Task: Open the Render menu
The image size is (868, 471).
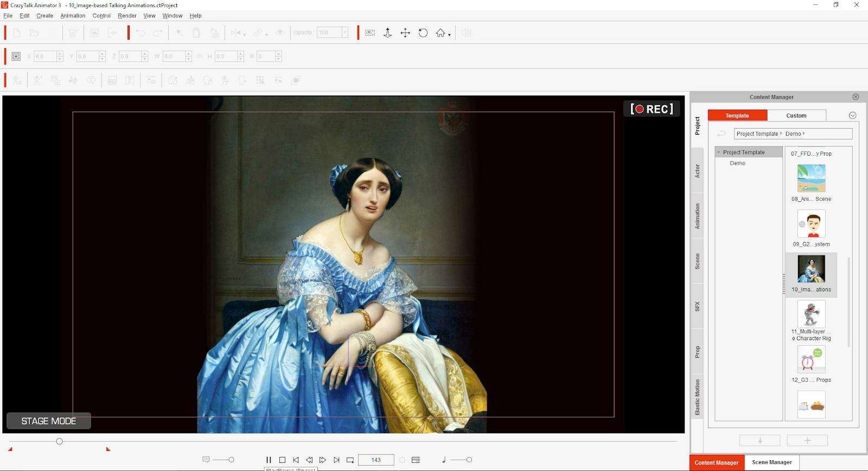Action: [127, 16]
